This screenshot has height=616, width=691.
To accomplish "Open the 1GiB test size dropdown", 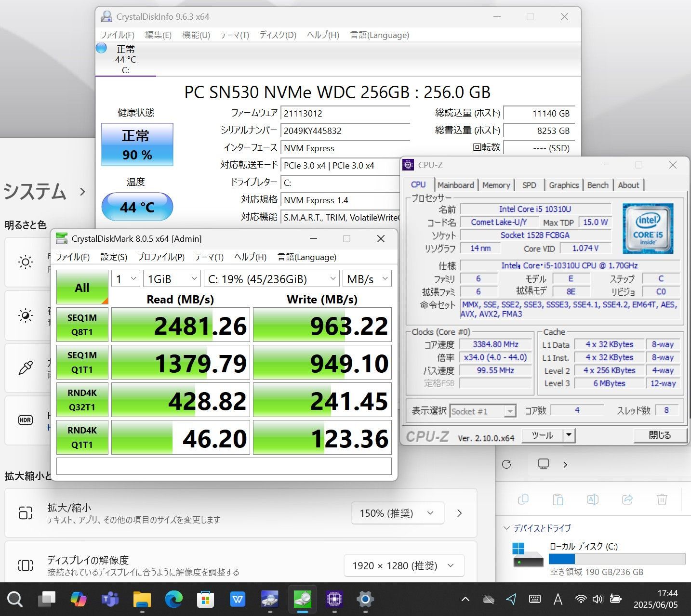I will (x=172, y=278).
